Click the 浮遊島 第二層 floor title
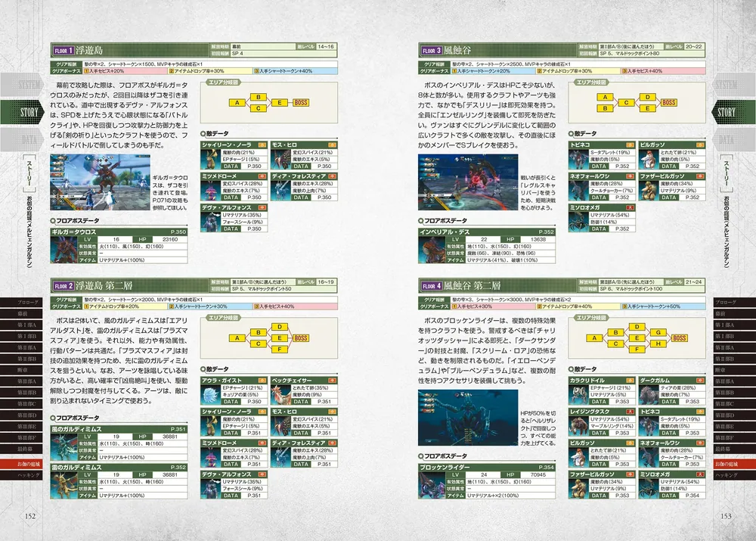 point(104,286)
